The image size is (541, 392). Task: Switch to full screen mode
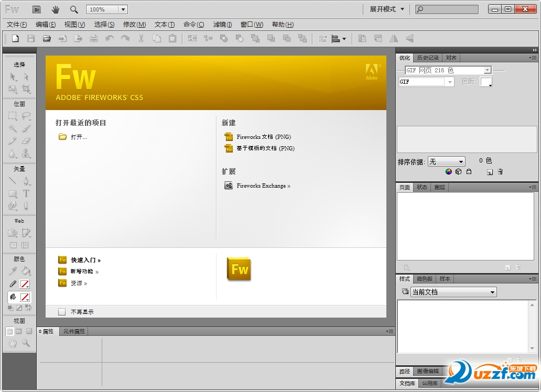pos(29,331)
